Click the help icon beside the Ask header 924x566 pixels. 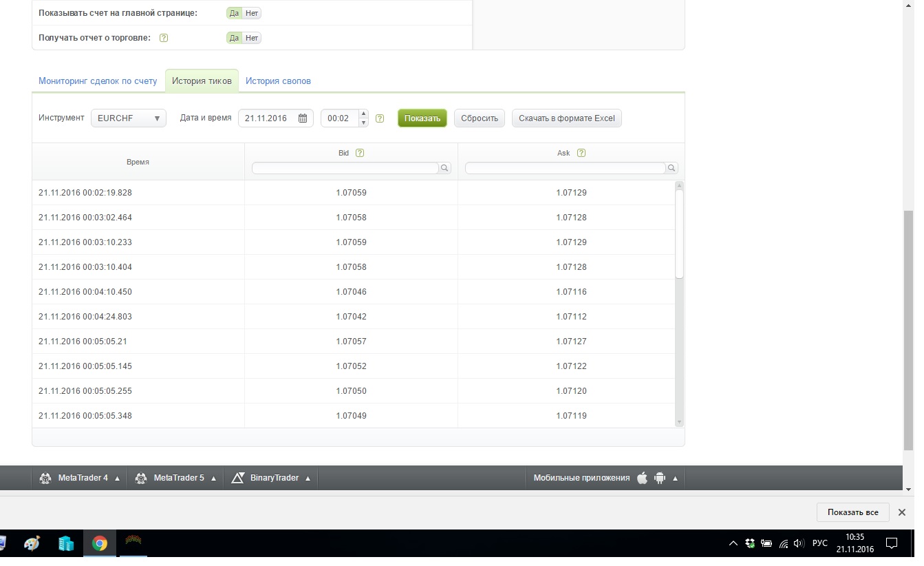point(581,153)
